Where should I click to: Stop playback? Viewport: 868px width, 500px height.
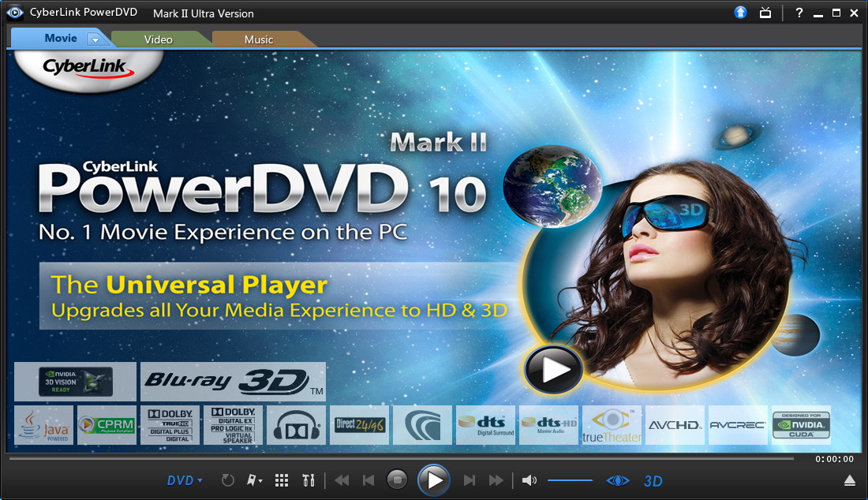point(397,479)
